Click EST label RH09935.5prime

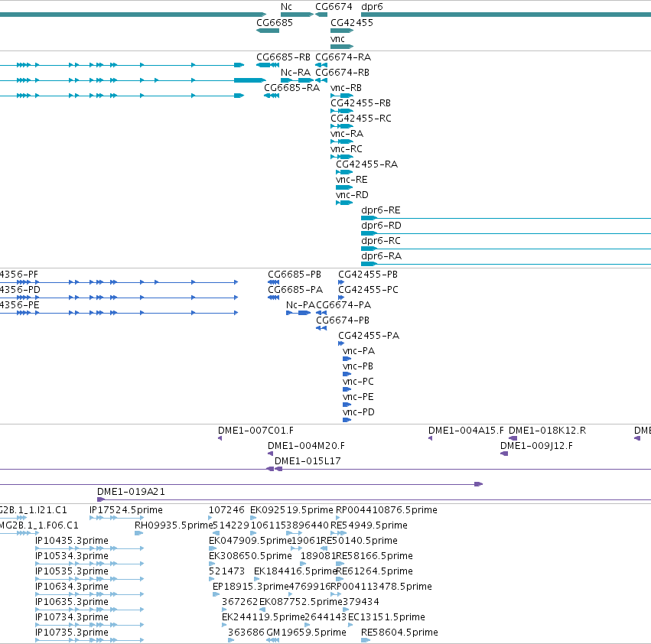tap(174, 525)
